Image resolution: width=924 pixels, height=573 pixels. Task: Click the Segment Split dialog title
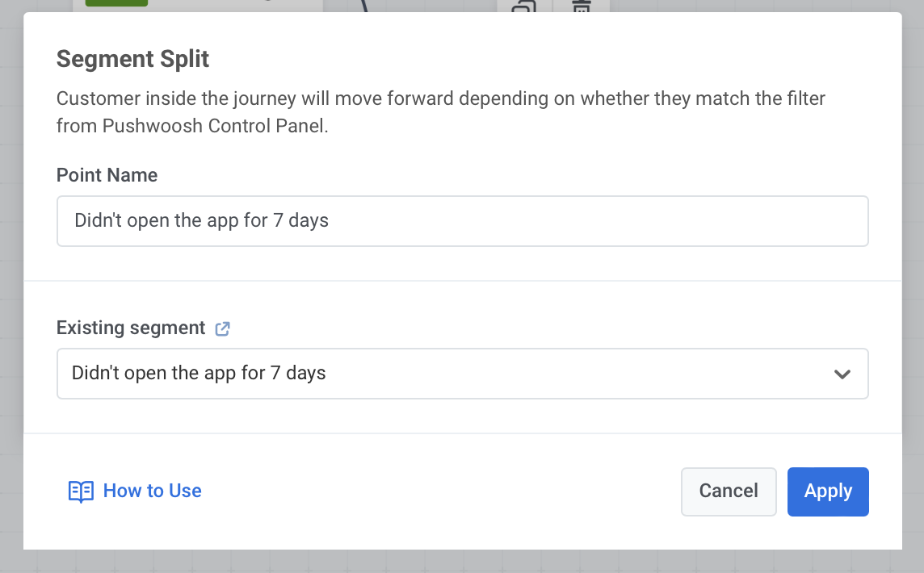pyautogui.click(x=132, y=59)
